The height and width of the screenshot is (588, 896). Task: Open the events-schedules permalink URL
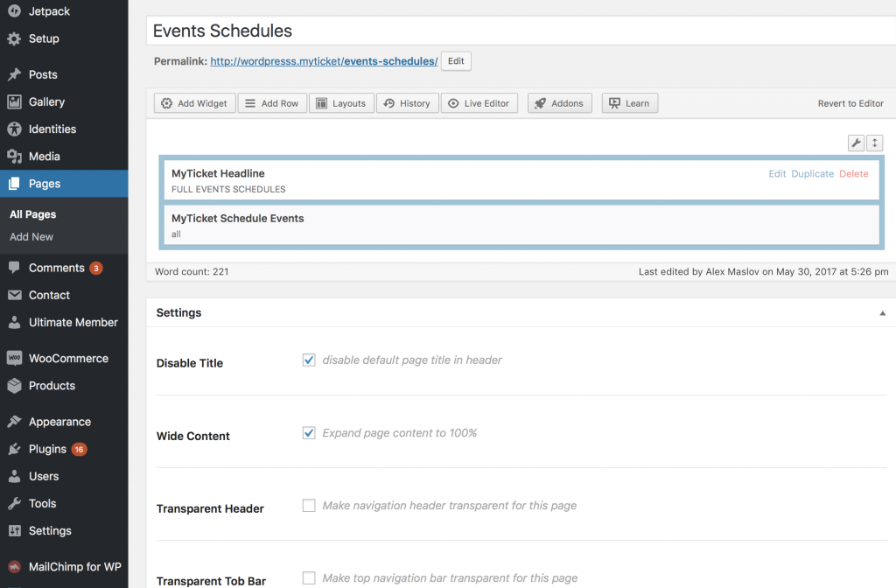tap(324, 61)
